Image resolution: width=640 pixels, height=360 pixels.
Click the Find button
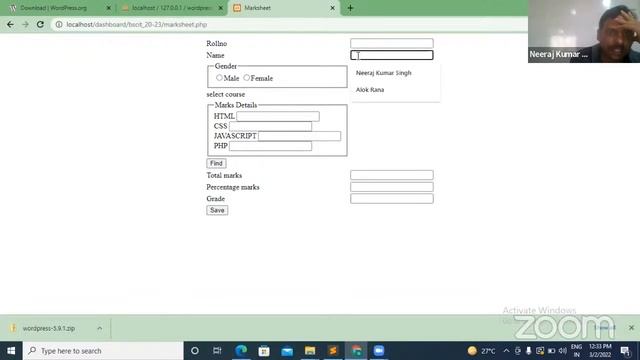[216, 163]
